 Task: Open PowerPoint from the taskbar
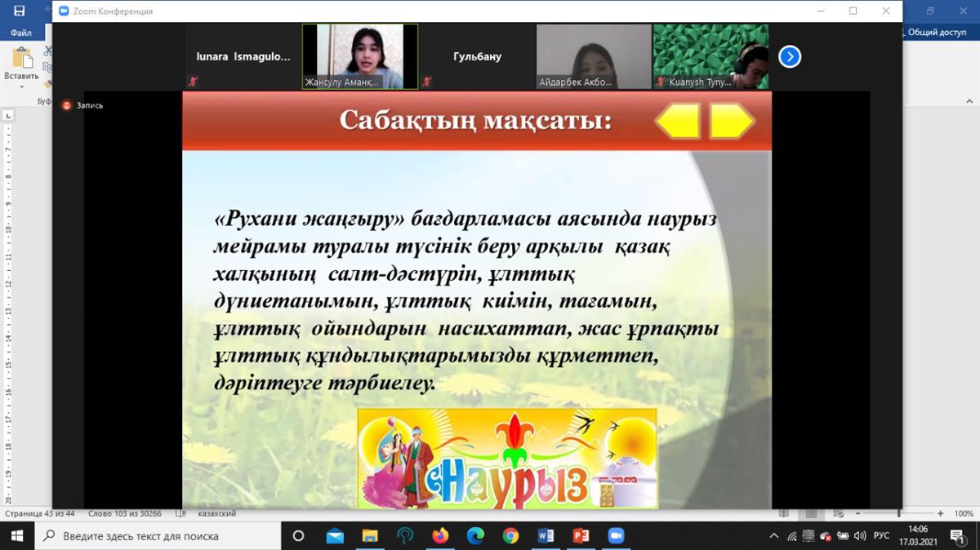click(581, 536)
